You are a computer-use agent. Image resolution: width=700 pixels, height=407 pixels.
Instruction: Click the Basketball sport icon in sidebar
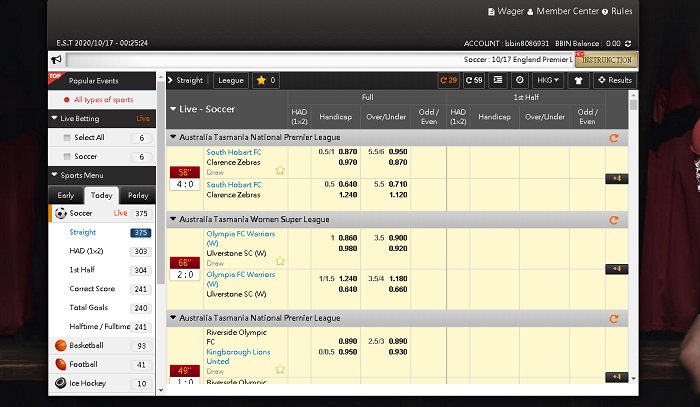61,345
